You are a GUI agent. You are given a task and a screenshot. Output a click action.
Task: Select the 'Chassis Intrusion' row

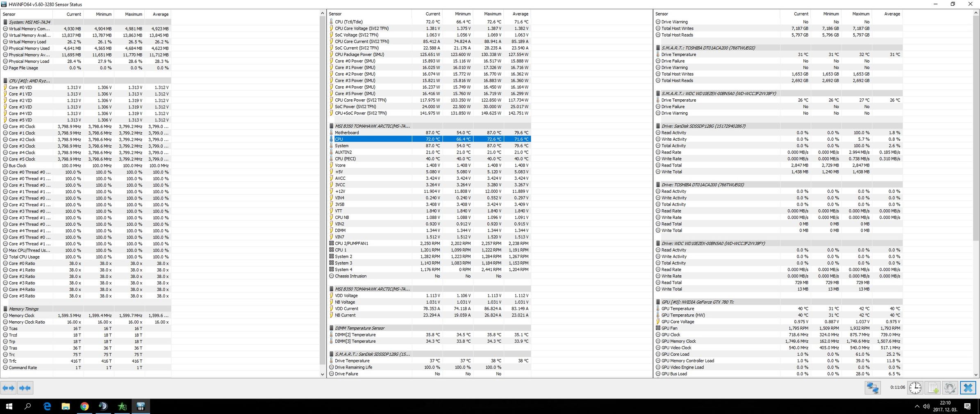pos(429,276)
